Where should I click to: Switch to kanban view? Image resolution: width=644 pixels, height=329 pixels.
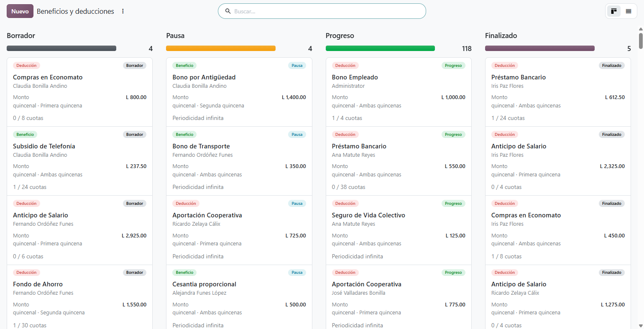(614, 11)
